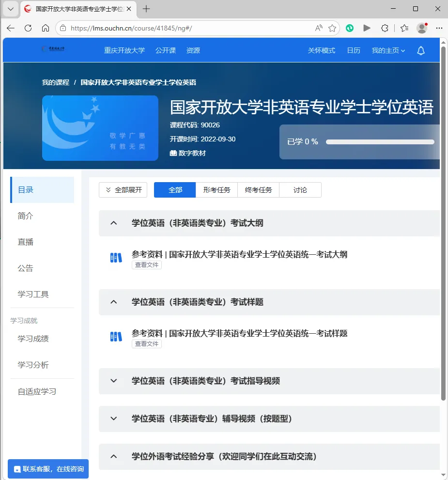Click book icon for 考试大纲 reference
Viewport: 448px width, 480px height.
116,258
